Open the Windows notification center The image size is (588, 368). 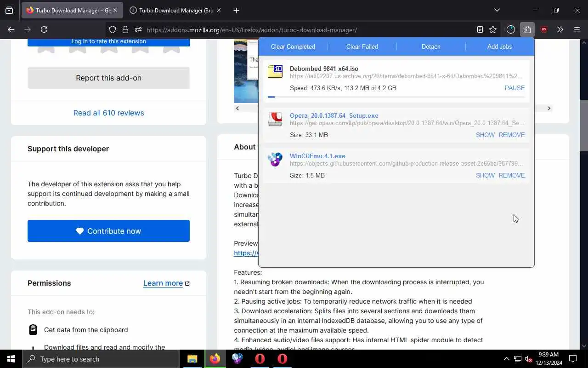tap(573, 359)
